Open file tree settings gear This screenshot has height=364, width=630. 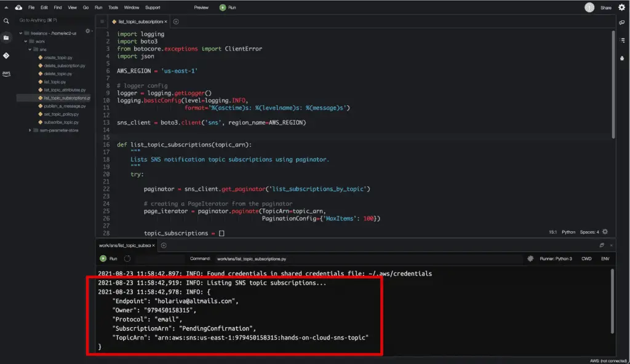pyautogui.click(x=87, y=31)
